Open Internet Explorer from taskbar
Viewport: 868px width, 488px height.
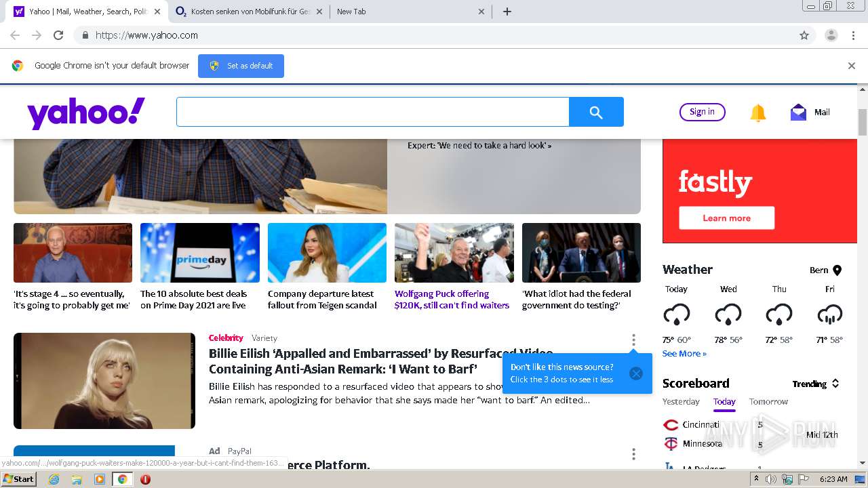(54, 479)
